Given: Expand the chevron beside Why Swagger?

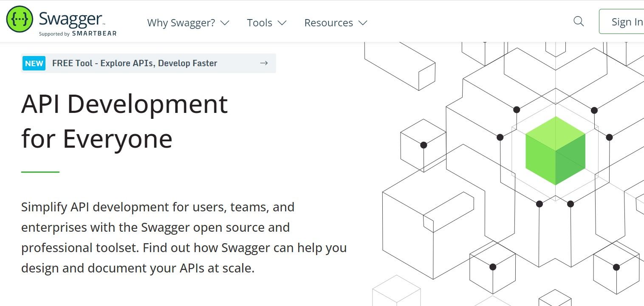Looking at the screenshot, I should tap(225, 23).
